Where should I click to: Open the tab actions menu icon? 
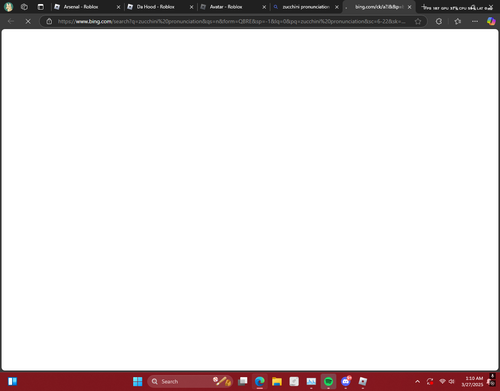(x=41, y=7)
